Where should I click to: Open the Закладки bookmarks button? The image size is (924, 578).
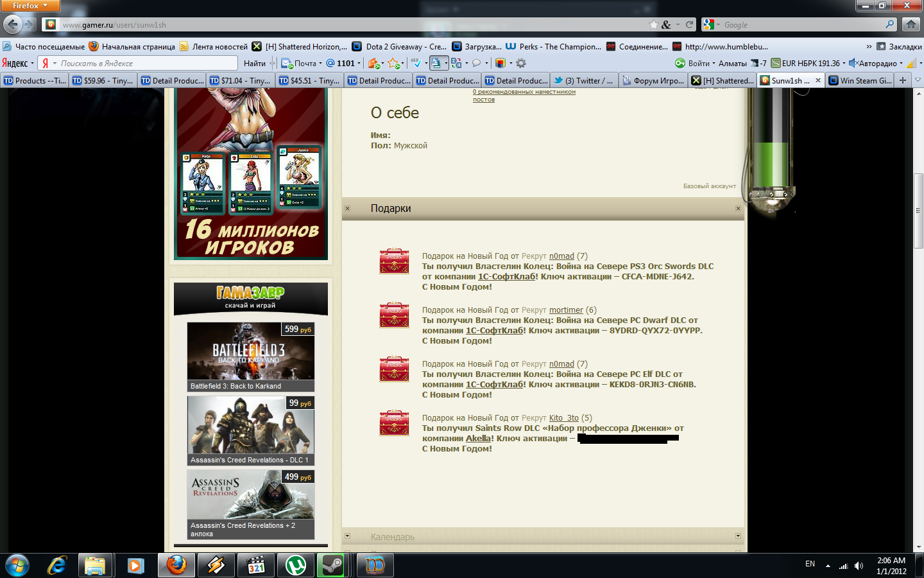(x=899, y=46)
